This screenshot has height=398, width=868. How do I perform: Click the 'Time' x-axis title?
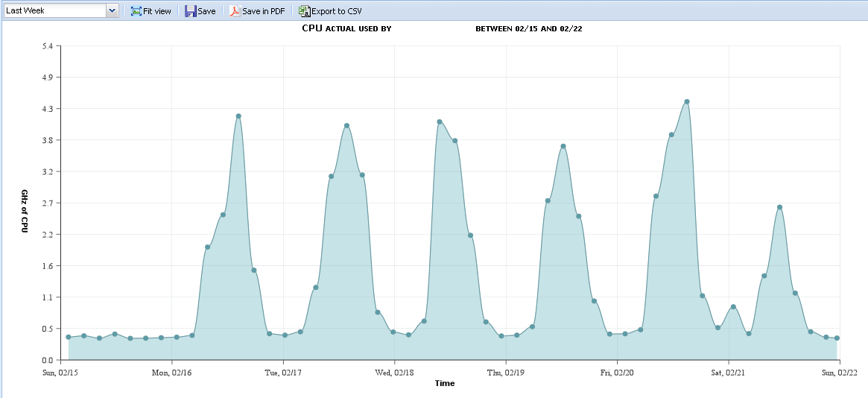(x=445, y=383)
